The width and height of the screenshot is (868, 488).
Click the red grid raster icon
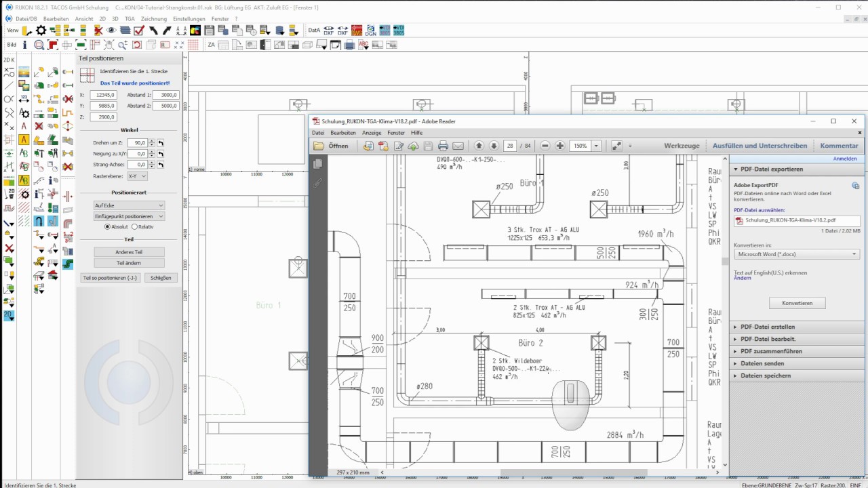pyautogui.click(x=193, y=45)
